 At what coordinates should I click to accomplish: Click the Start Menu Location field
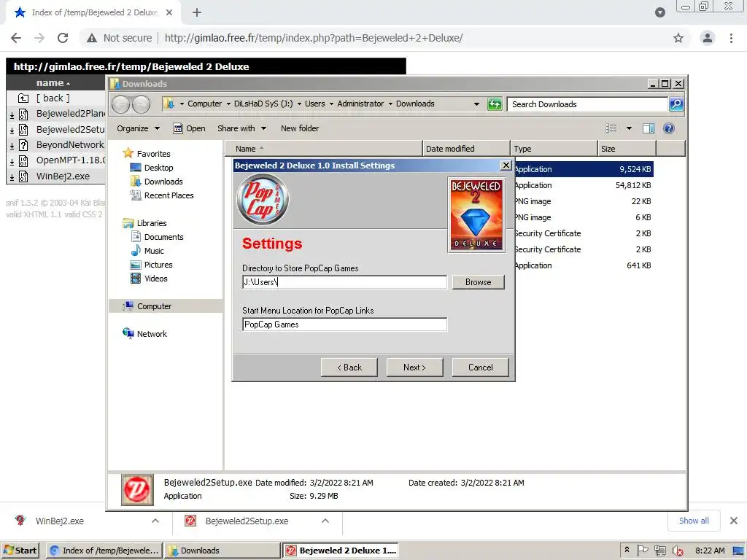pos(344,324)
